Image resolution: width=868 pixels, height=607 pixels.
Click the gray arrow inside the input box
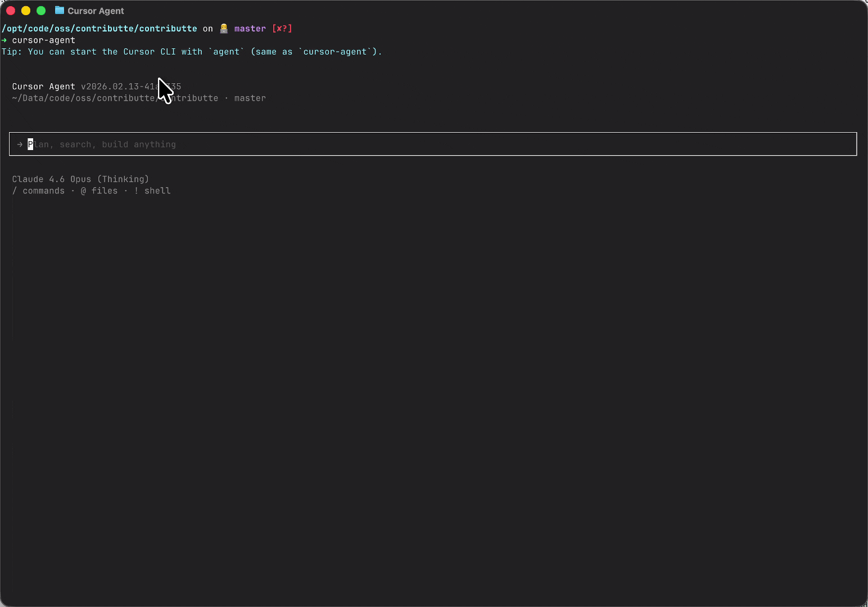tap(20, 144)
